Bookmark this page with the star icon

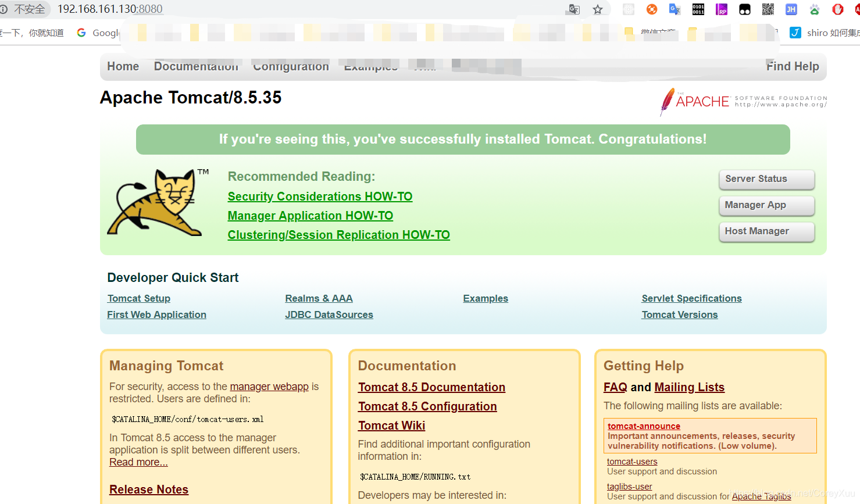tap(598, 9)
